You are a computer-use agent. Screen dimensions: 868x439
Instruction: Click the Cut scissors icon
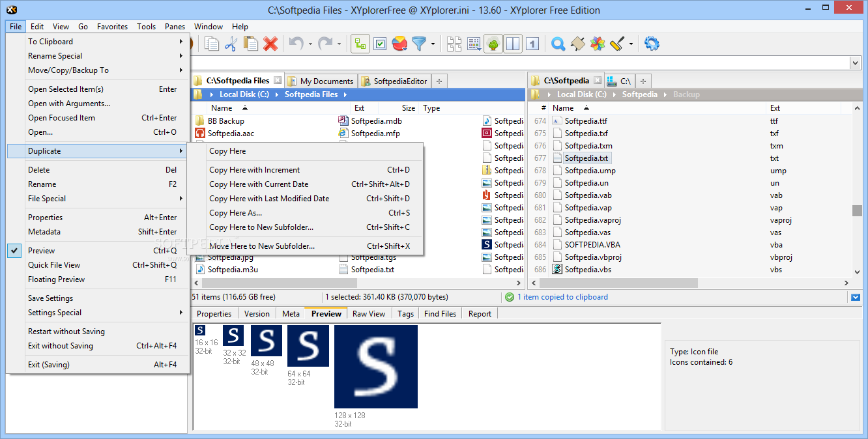coord(231,44)
